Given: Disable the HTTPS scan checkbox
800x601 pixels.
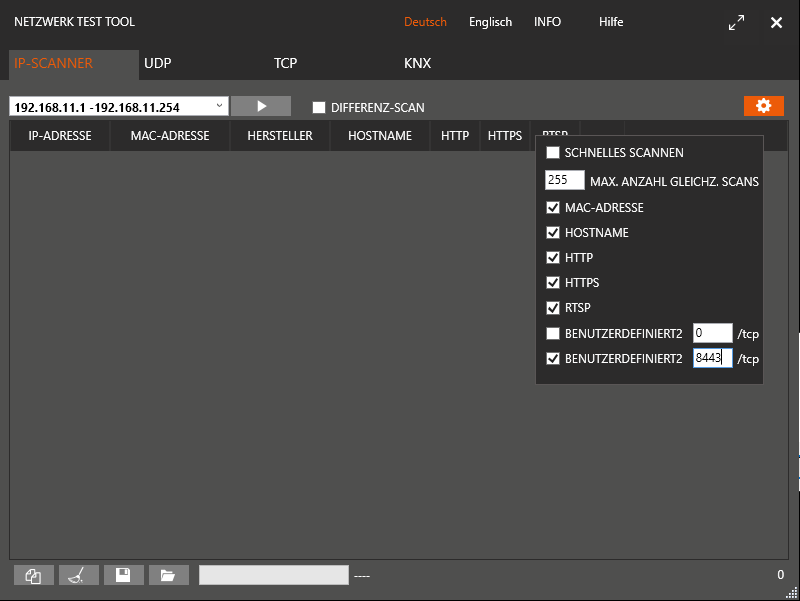Looking at the screenshot, I should 553,283.
